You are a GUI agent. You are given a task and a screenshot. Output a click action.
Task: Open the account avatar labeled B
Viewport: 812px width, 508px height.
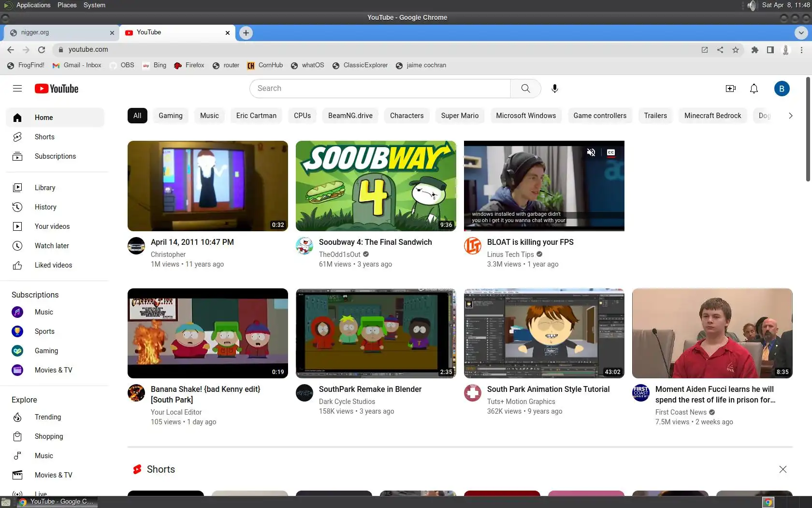pyautogui.click(x=782, y=89)
